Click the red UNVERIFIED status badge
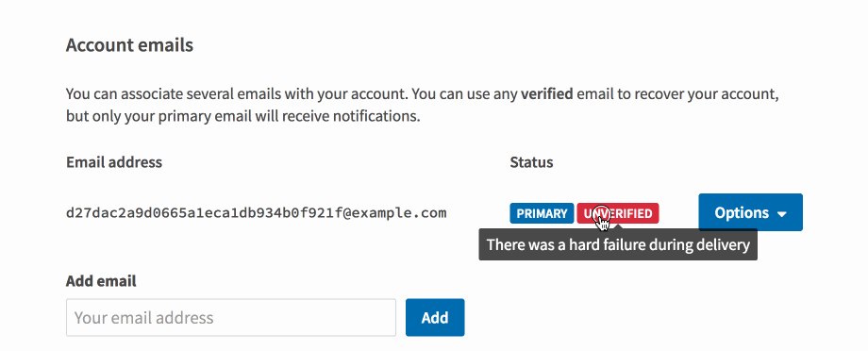The image size is (868, 351). coord(618,213)
